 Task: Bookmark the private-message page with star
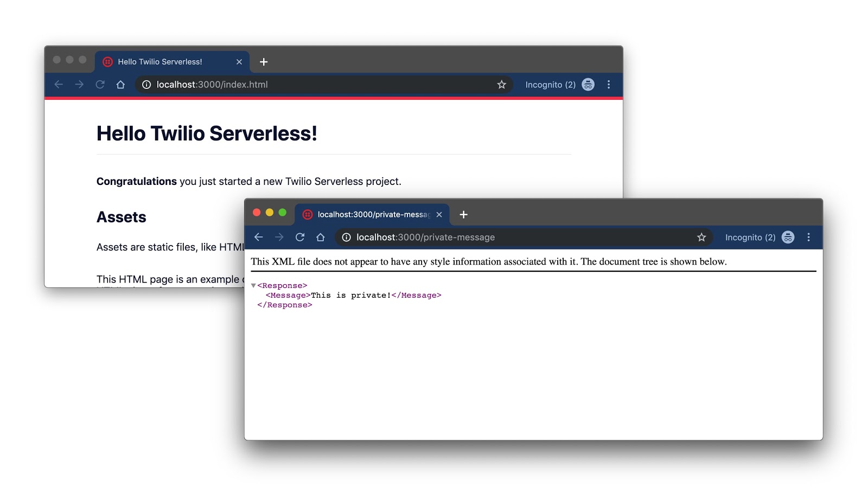701,238
